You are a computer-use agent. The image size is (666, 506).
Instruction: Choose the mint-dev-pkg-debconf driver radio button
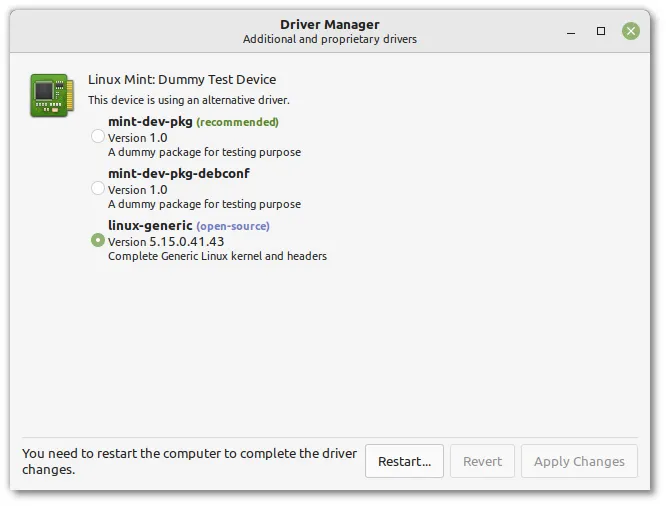(97, 188)
